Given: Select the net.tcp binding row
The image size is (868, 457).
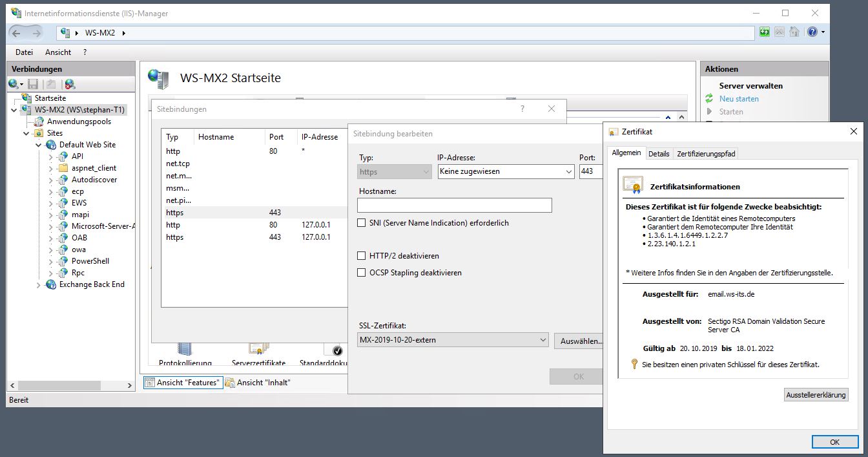Looking at the screenshot, I should (x=254, y=164).
